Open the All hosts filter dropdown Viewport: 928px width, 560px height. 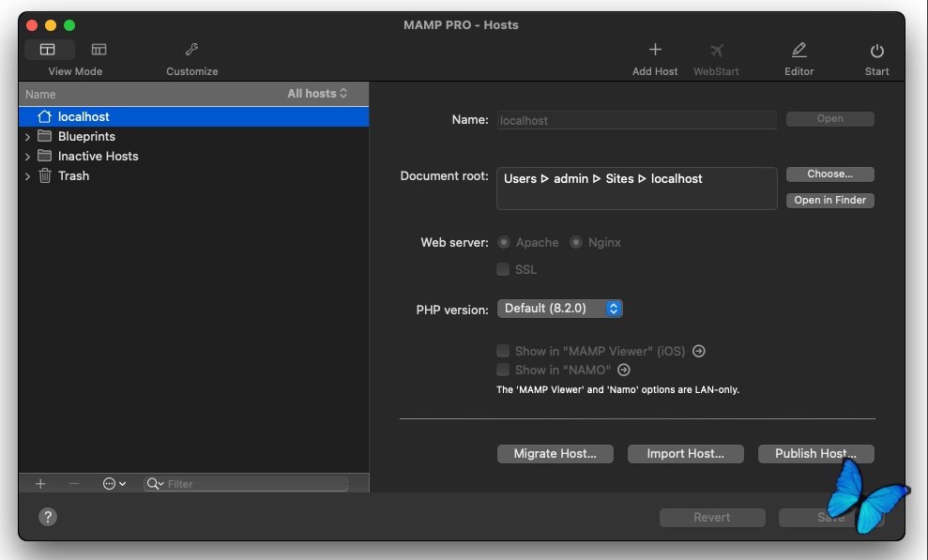[x=317, y=94]
